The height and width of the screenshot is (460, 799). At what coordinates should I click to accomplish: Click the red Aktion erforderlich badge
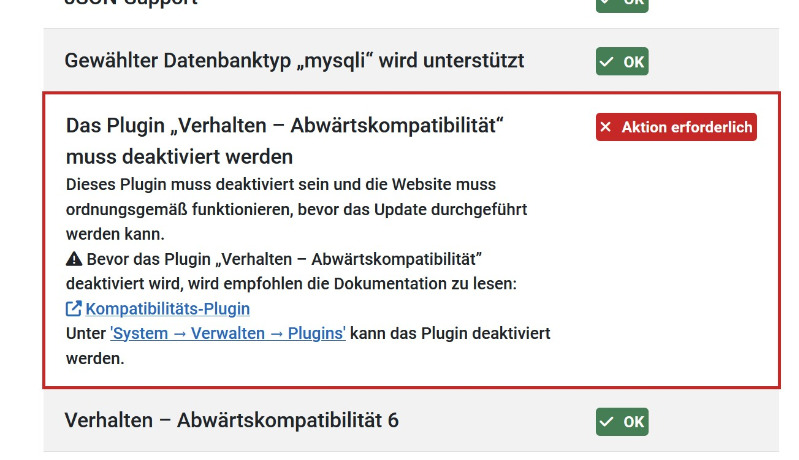676,128
